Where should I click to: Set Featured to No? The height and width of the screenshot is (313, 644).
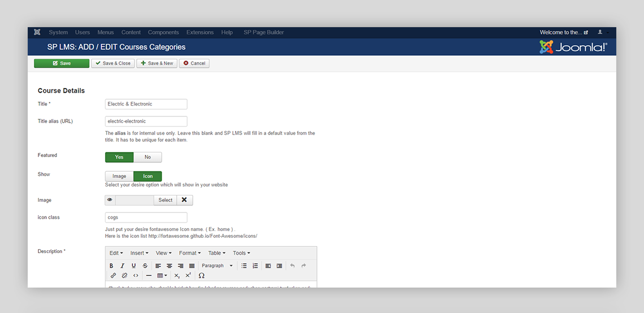[147, 157]
